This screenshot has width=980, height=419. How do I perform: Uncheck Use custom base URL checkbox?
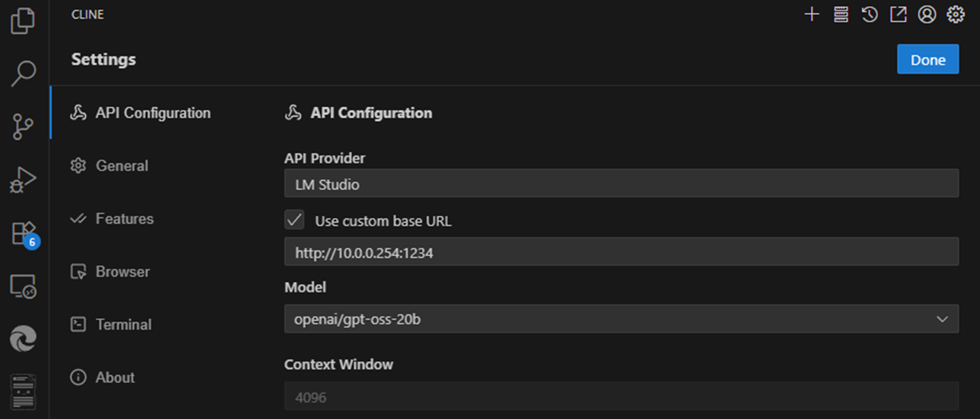coord(294,220)
